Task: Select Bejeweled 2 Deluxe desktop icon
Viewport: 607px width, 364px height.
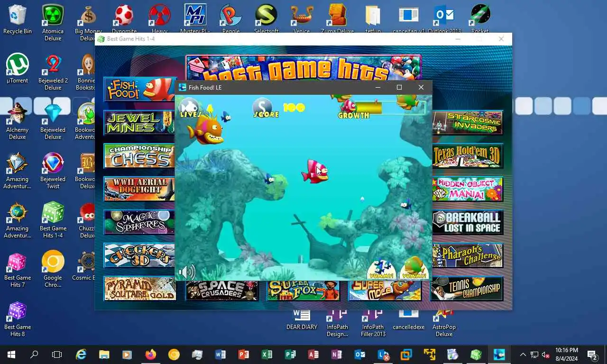Action: [53, 72]
